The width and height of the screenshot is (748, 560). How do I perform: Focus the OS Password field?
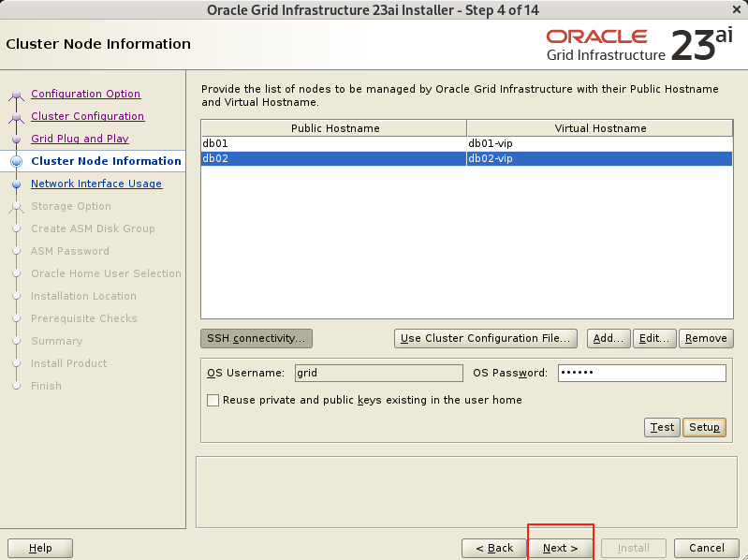tap(642, 373)
